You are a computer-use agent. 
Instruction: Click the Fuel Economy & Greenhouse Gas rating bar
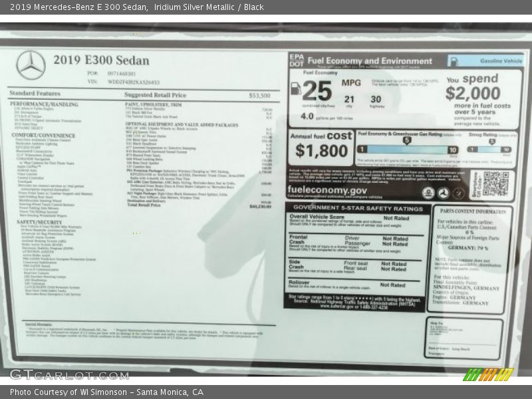click(408, 149)
